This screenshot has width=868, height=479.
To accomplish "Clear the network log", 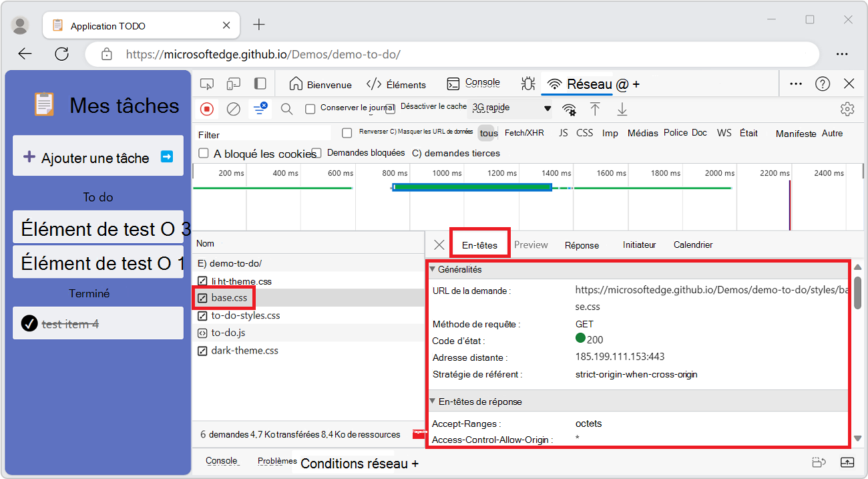I will pos(233,109).
